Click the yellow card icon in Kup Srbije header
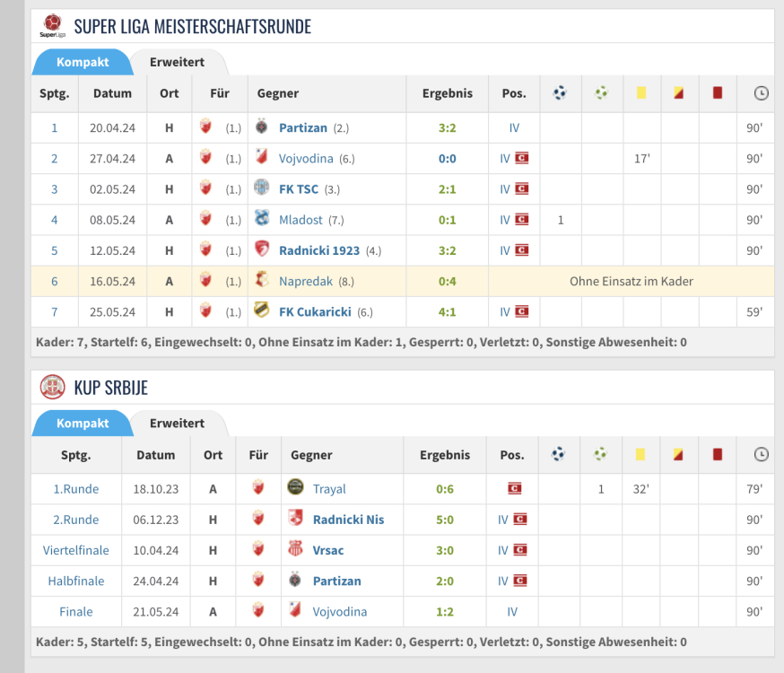The image size is (784, 673). [640, 455]
